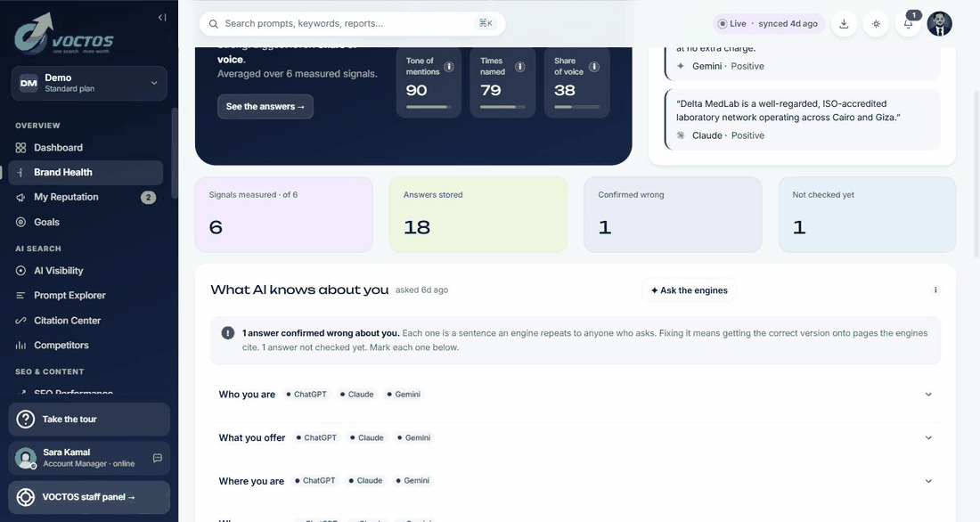The width and height of the screenshot is (980, 522).
Task: Click the AI Visibility circle icon
Action: click(x=20, y=271)
